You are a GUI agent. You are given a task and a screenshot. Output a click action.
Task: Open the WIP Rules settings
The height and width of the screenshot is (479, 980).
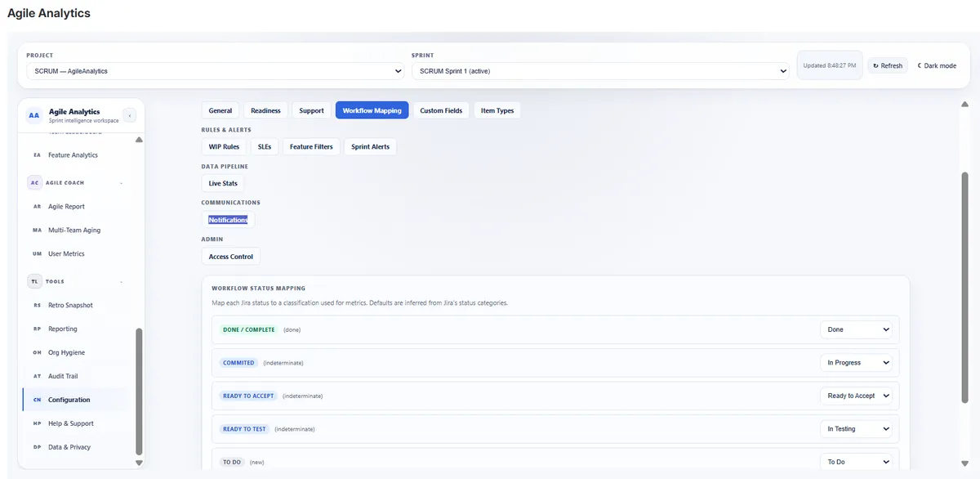point(224,147)
